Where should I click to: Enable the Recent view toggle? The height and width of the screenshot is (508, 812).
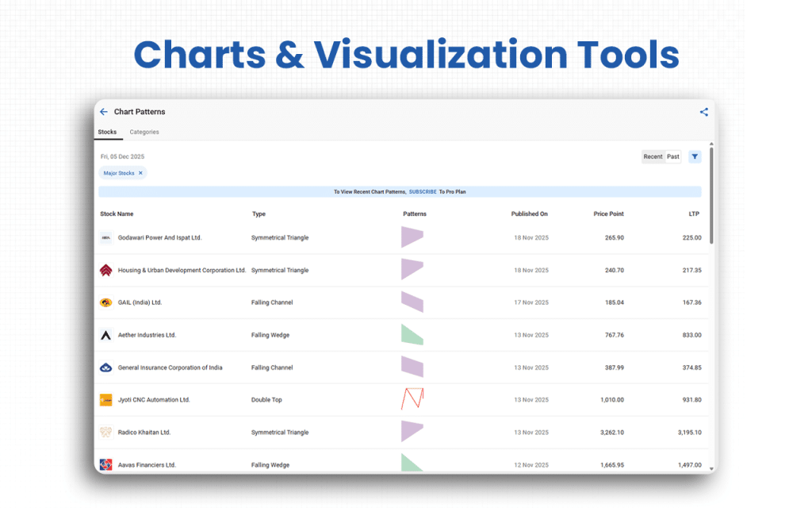(x=652, y=156)
